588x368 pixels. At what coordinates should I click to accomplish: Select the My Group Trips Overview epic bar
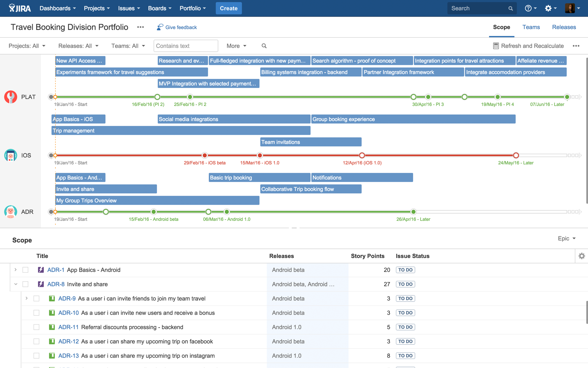[x=157, y=200]
